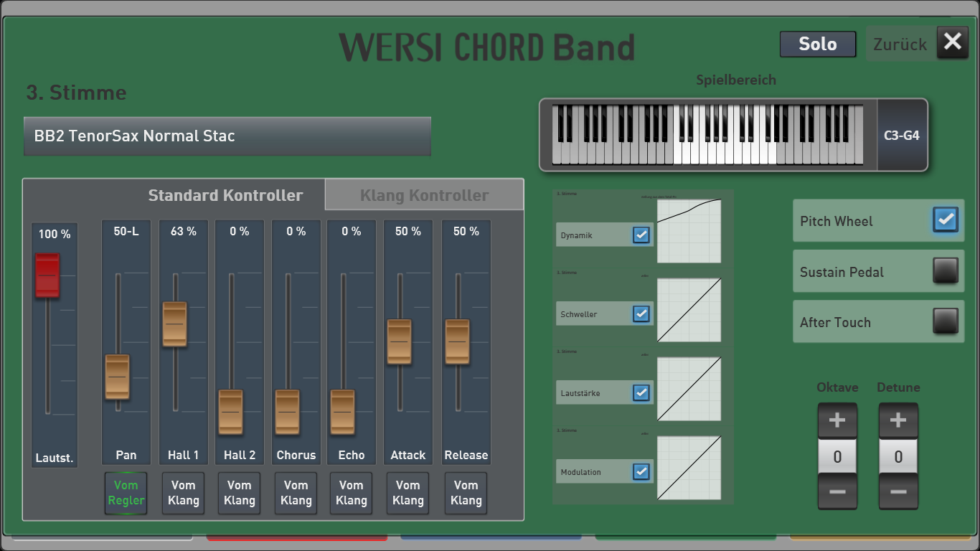
Task: Close the dialog with the X icon
Action: (952, 42)
